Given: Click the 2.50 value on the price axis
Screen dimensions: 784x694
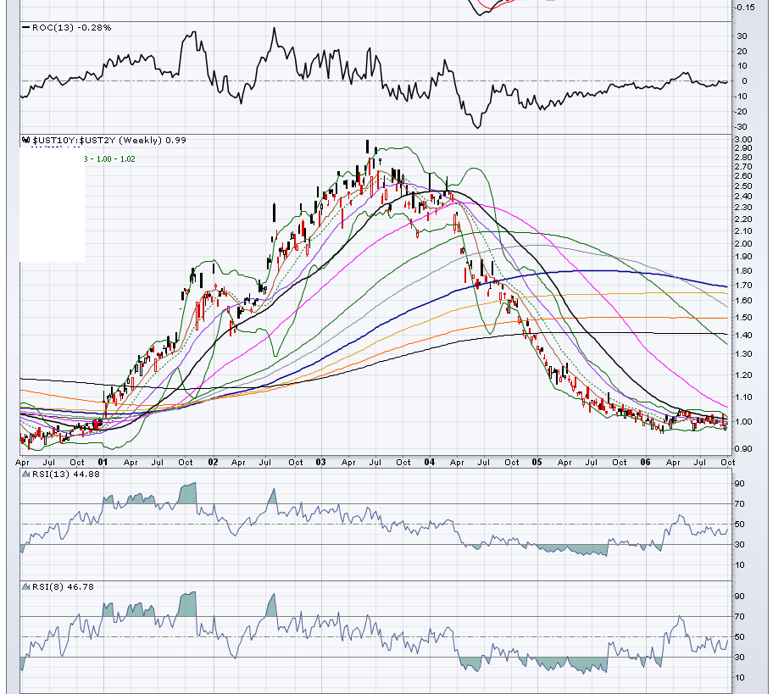Looking at the screenshot, I should point(743,186).
